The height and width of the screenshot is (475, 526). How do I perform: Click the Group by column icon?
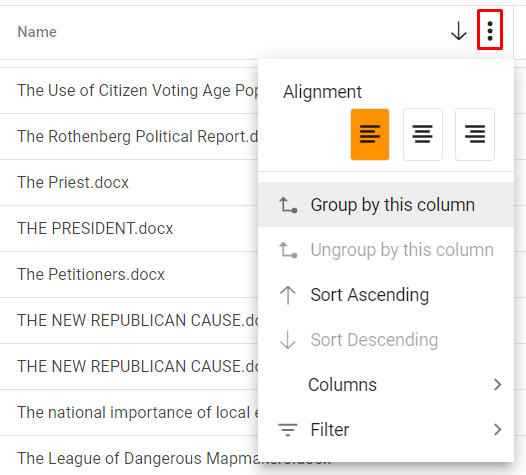(288, 205)
